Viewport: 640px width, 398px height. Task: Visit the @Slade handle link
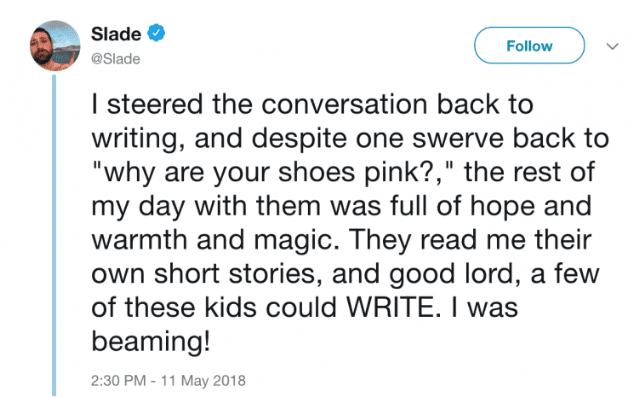(116, 59)
